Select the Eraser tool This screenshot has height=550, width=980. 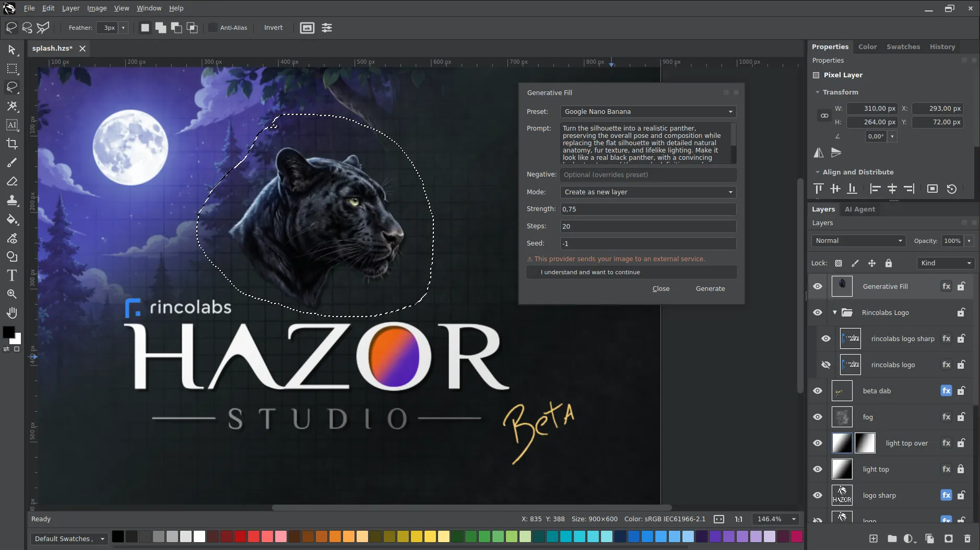click(x=11, y=181)
